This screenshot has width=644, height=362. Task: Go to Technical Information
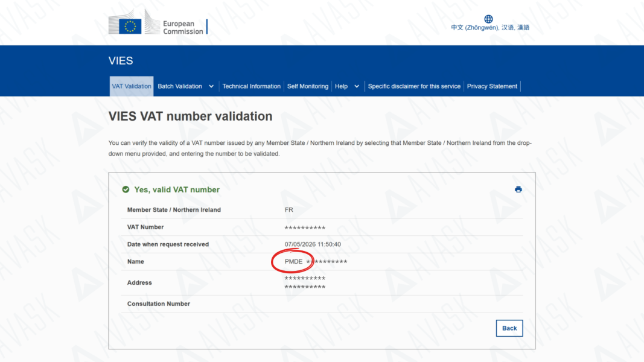click(x=251, y=86)
